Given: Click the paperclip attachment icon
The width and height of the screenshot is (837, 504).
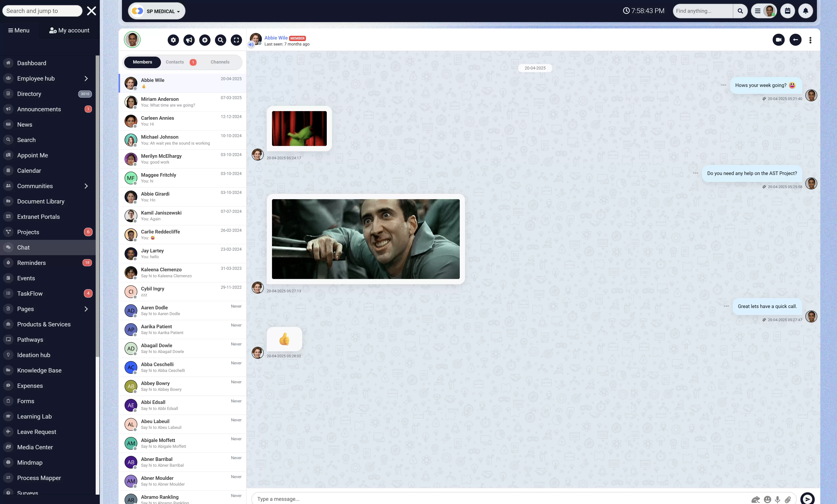Looking at the screenshot, I should point(788,499).
